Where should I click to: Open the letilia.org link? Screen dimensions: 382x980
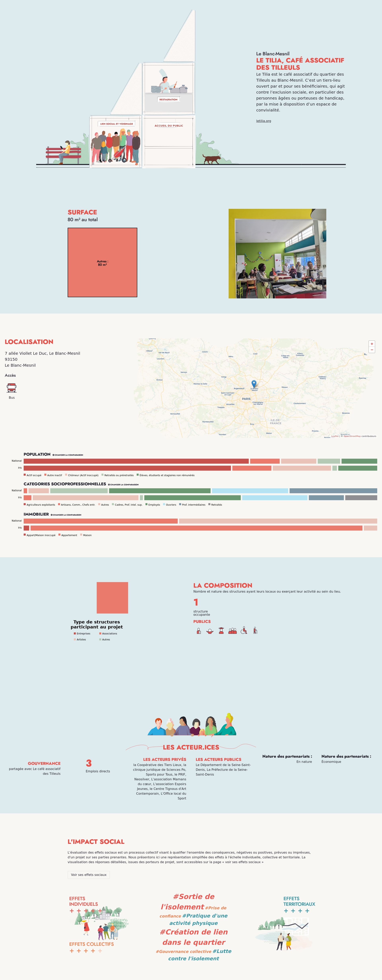[x=263, y=121]
